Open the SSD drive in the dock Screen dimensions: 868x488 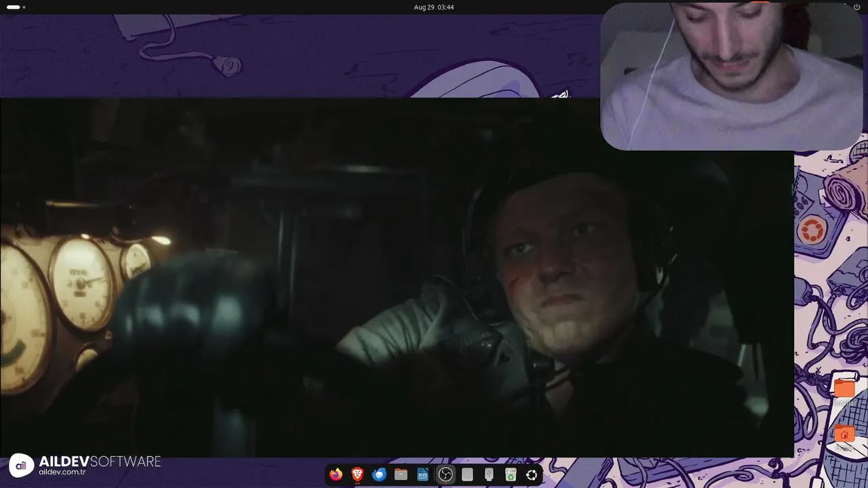pos(467,474)
